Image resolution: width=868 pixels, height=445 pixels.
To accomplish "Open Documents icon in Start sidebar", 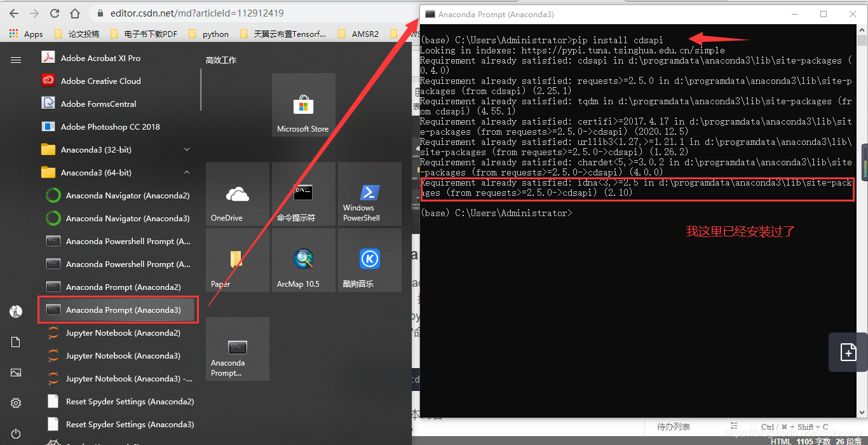I will click(x=16, y=342).
